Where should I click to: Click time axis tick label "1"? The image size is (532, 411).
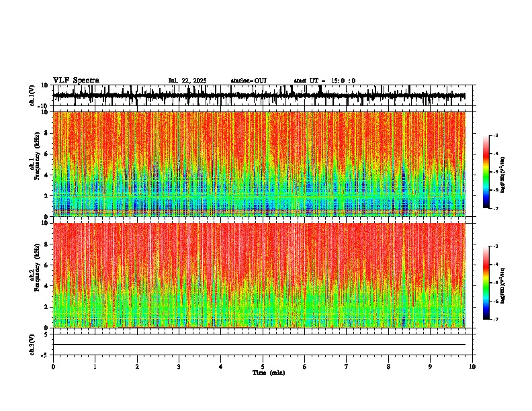[x=95, y=367]
